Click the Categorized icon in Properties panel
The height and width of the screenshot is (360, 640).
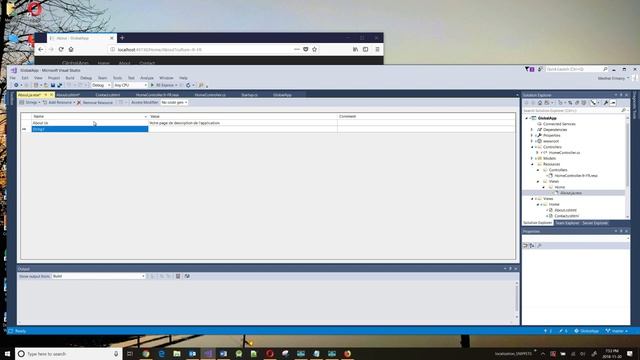(526, 245)
